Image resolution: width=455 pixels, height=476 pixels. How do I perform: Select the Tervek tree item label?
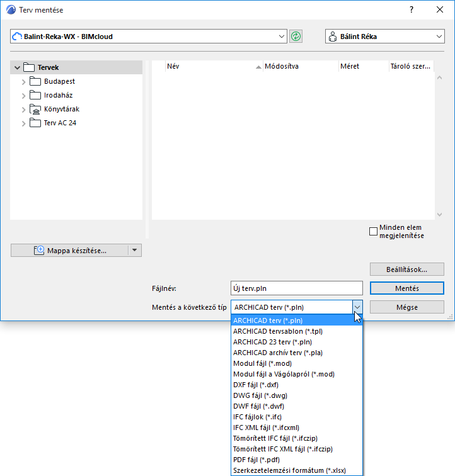[49, 67]
